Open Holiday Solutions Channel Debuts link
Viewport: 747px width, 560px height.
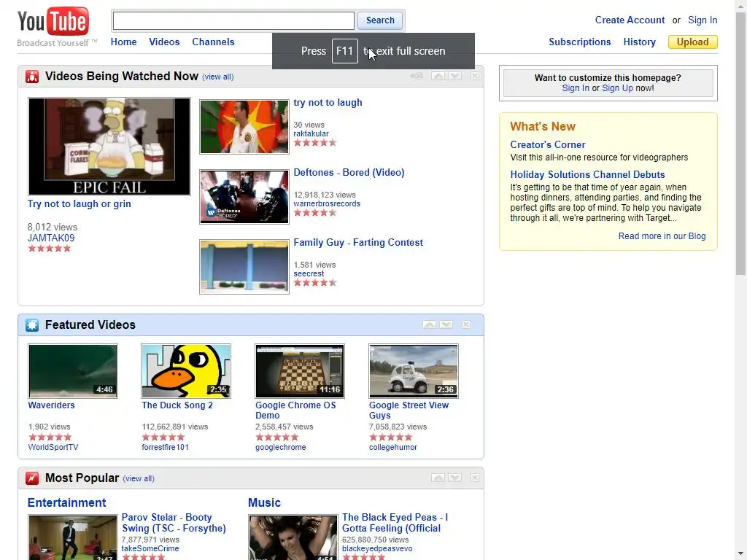click(x=587, y=175)
